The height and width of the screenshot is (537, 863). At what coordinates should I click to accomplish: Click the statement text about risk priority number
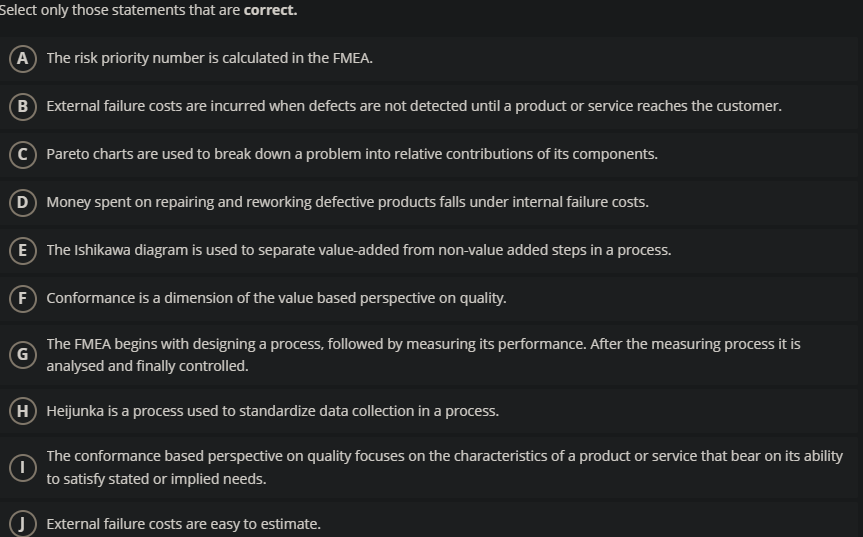(x=209, y=58)
